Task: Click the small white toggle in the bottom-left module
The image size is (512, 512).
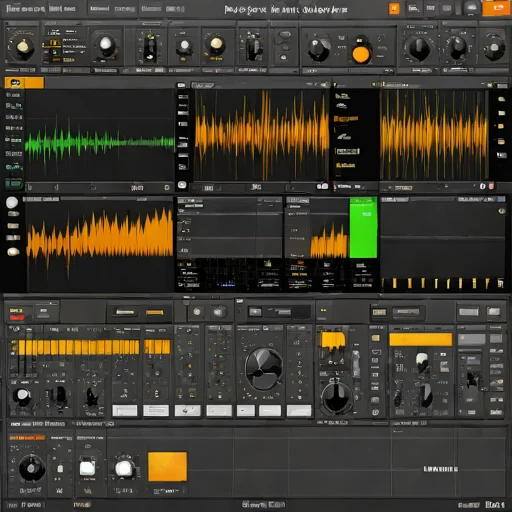Action: [x=60, y=469]
